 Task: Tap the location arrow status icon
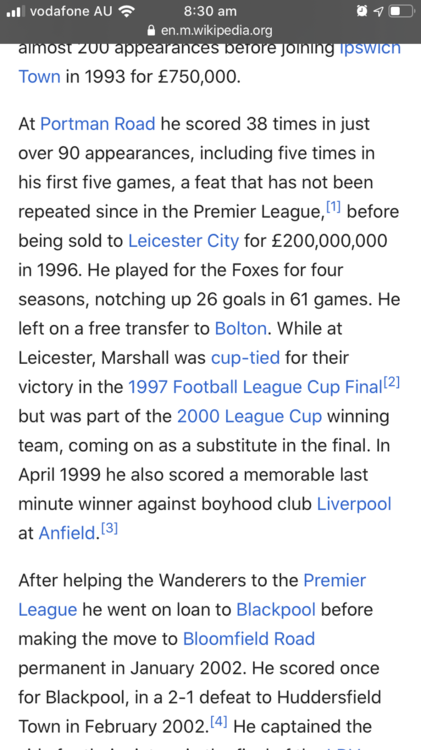coord(378,11)
